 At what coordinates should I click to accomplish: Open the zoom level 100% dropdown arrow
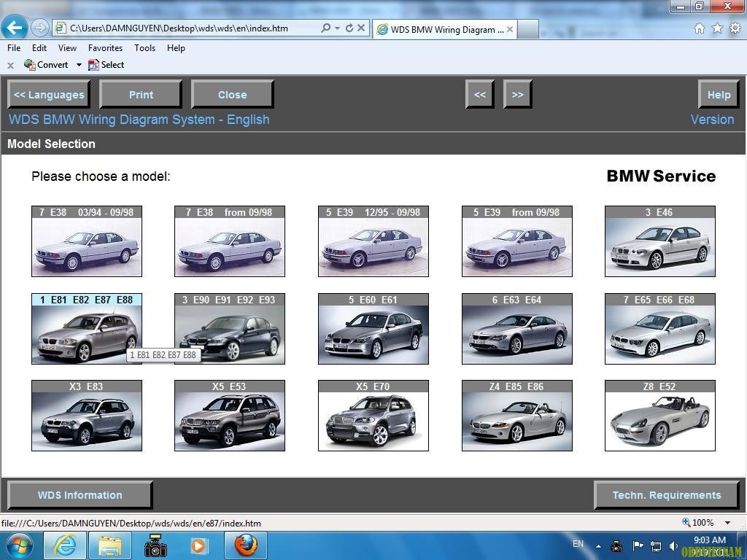coord(727,522)
